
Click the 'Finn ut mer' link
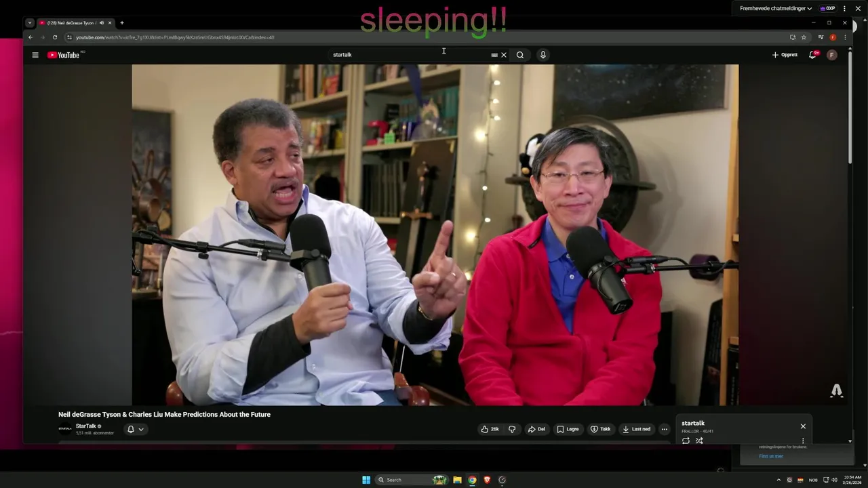[x=771, y=456]
